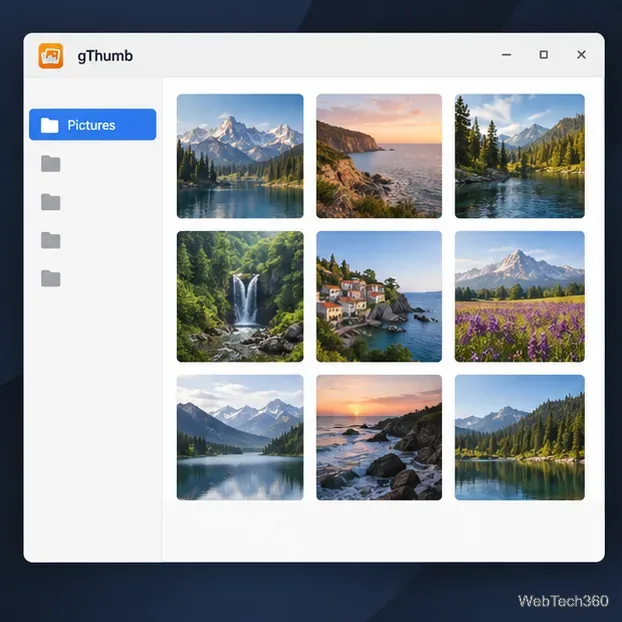Open the cloudy mountain lake reflection thumbnail
Image resolution: width=622 pixels, height=622 pixels.
(240, 437)
